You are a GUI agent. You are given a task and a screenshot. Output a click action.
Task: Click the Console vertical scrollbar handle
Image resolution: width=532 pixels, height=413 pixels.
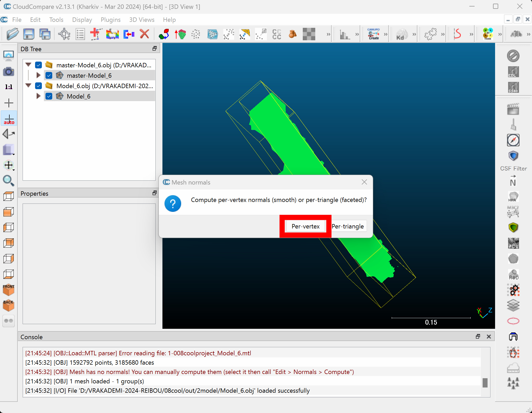485,383
